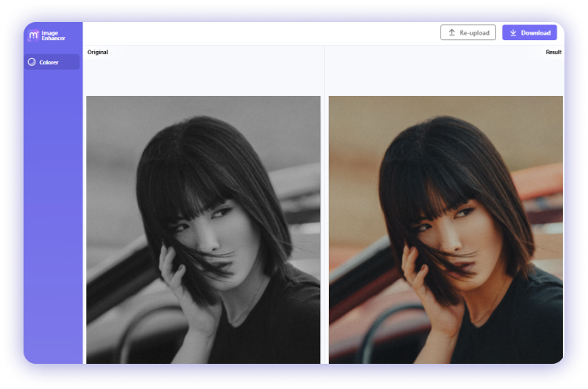Click the upload arrow icon on Re-upload
This screenshot has width=588, height=389.
pos(451,33)
